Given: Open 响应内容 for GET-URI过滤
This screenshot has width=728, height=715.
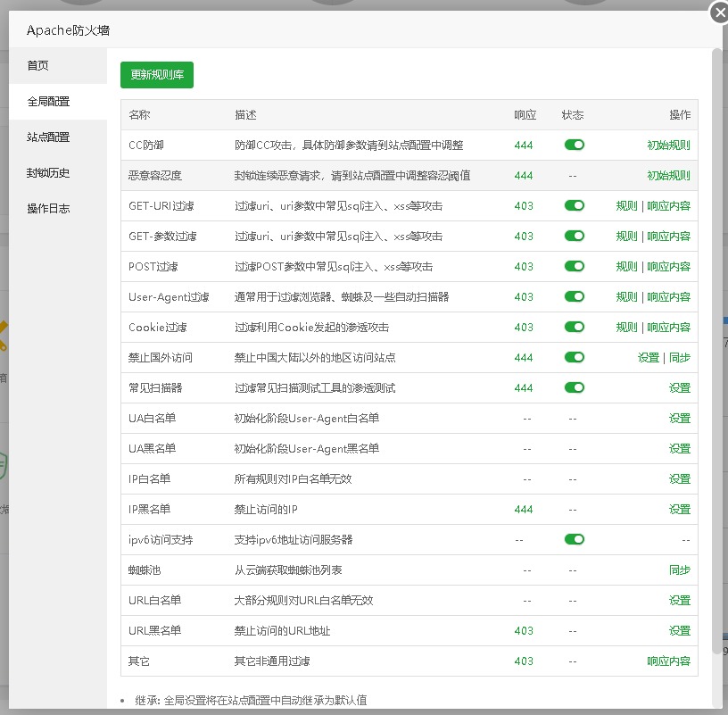Looking at the screenshot, I should point(668,206).
